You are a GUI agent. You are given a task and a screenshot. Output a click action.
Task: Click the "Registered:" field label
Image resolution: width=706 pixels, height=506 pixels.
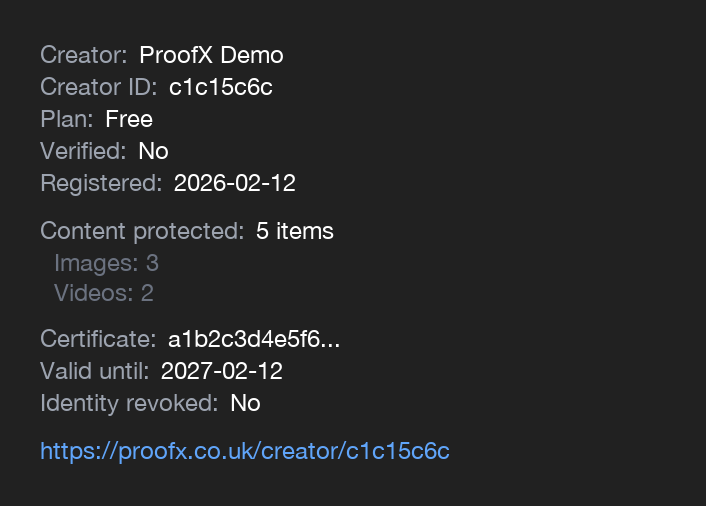click(101, 183)
